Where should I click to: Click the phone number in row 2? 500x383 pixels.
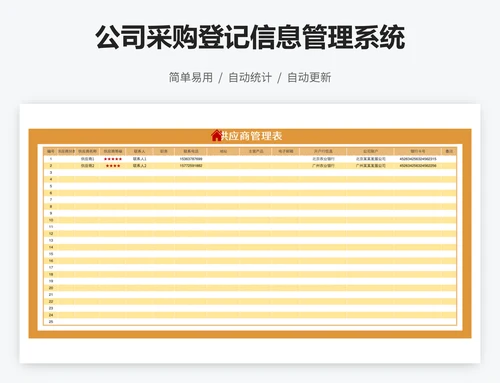tap(191, 166)
